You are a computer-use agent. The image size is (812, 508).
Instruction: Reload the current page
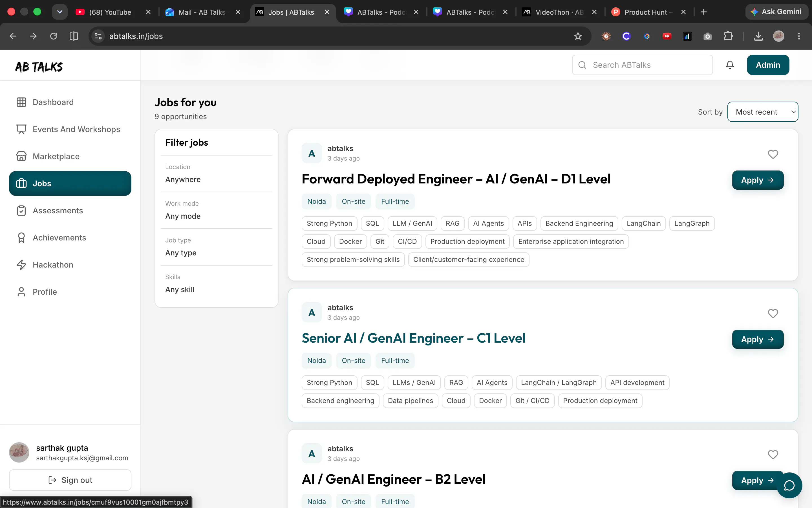pyautogui.click(x=54, y=36)
